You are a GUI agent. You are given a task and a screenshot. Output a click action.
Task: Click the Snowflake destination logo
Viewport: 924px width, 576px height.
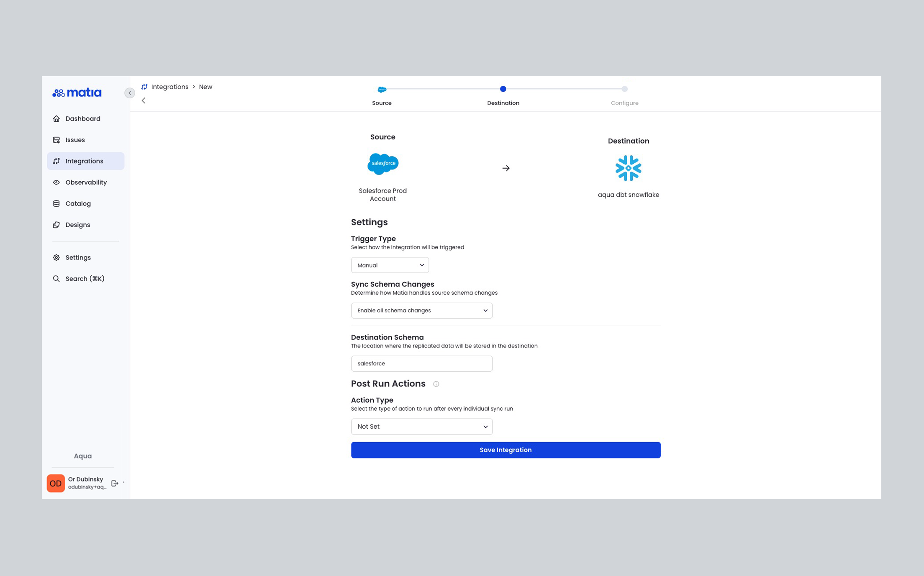pyautogui.click(x=628, y=168)
